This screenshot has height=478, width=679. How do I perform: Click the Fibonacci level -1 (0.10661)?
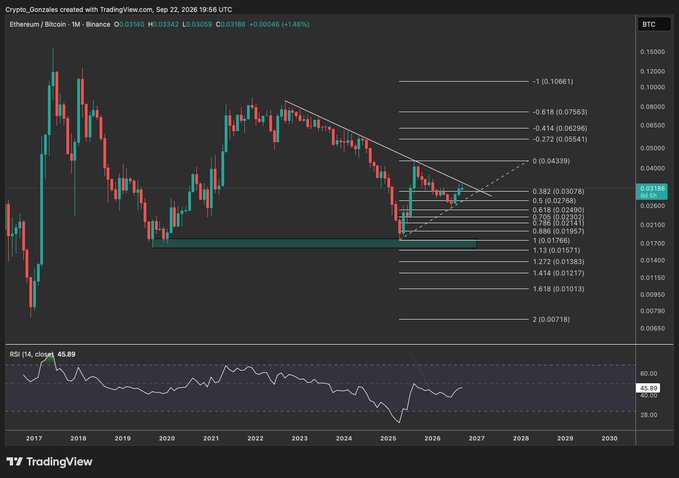553,81
